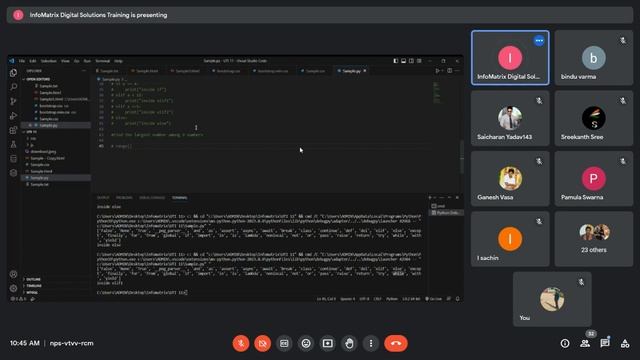The height and width of the screenshot is (360, 640).
Task: Click Go Live in status bar
Action: [434, 299]
